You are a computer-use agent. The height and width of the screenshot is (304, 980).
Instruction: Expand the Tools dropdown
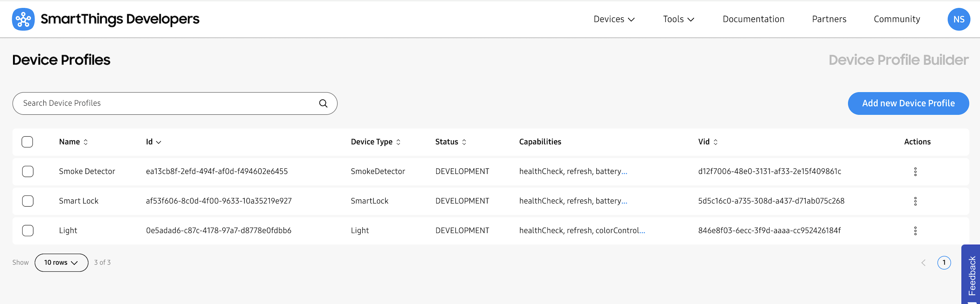[678, 19]
